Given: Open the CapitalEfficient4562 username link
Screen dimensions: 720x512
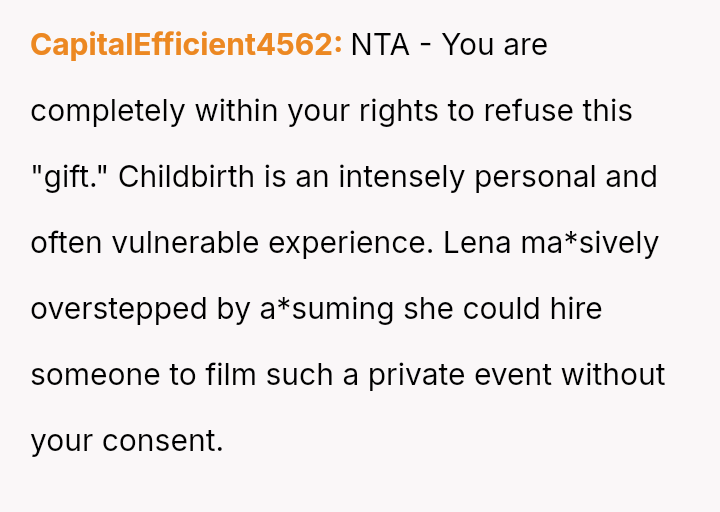Looking at the screenshot, I should click(x=186, y=45).
